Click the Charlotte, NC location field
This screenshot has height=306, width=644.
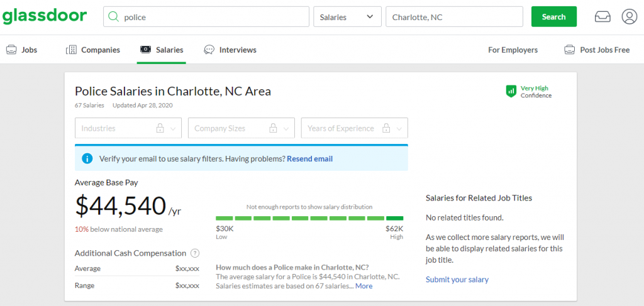click(x=454, y=17)
